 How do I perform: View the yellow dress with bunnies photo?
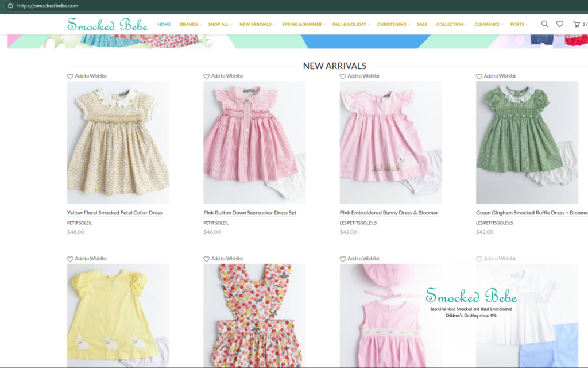pos(118,316)
